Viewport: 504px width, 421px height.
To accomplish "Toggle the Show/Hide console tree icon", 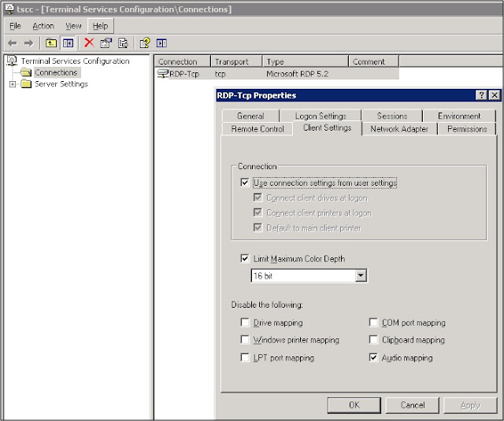I will point(69,42).
